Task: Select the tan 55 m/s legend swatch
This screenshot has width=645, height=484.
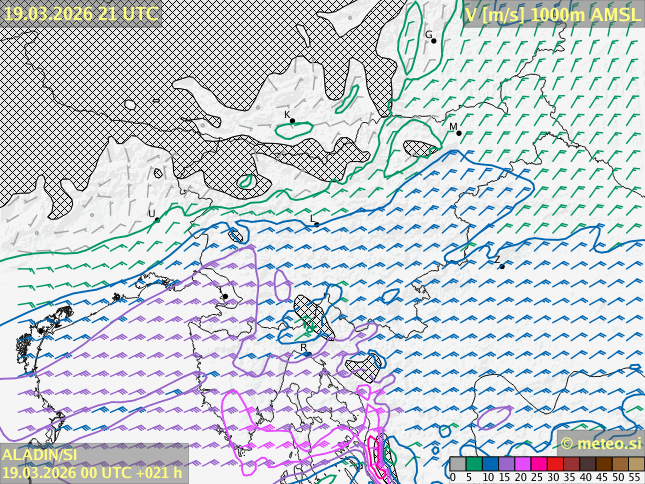Action: 636,464
